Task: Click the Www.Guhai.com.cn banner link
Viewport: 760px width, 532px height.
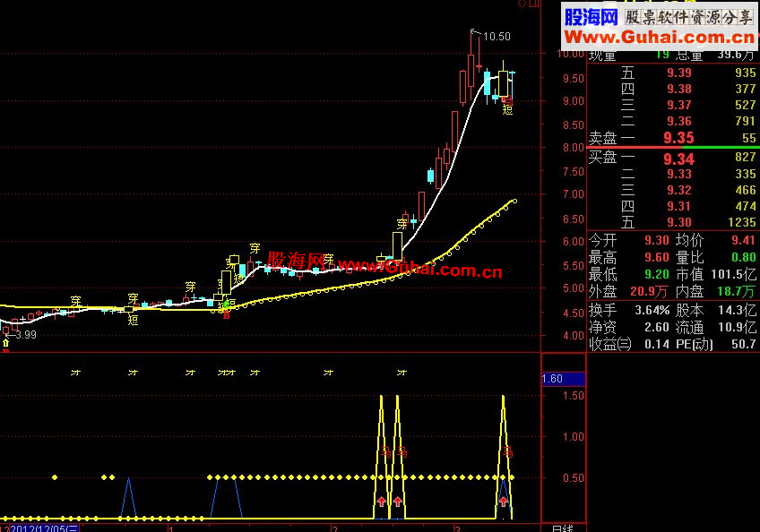Action: (660, 37)
